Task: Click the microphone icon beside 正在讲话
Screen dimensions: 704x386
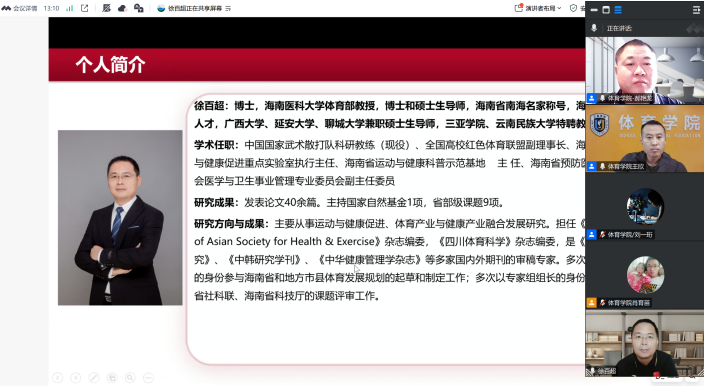Action: [594, 28]
